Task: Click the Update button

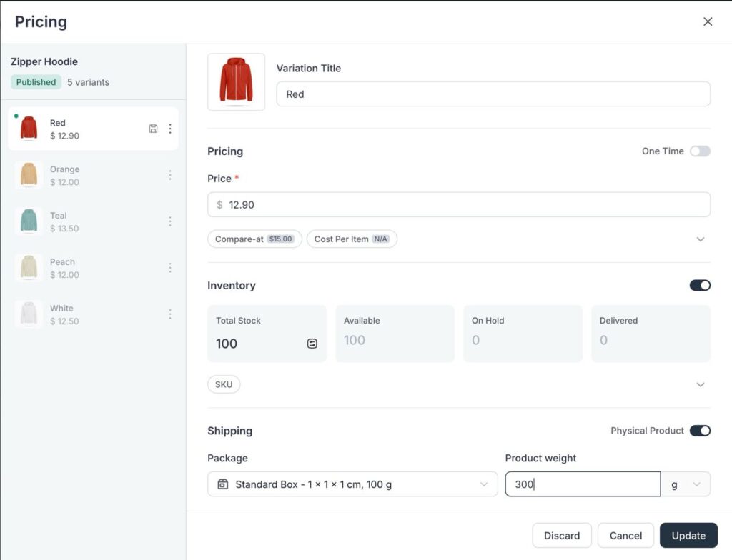Action: (x=688, y=536)
